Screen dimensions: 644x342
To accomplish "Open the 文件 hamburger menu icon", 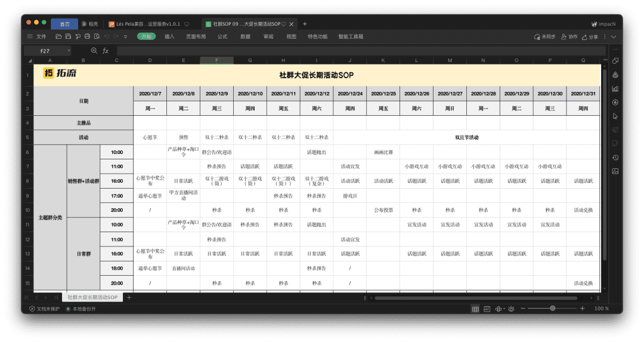I will click(30, 36).
